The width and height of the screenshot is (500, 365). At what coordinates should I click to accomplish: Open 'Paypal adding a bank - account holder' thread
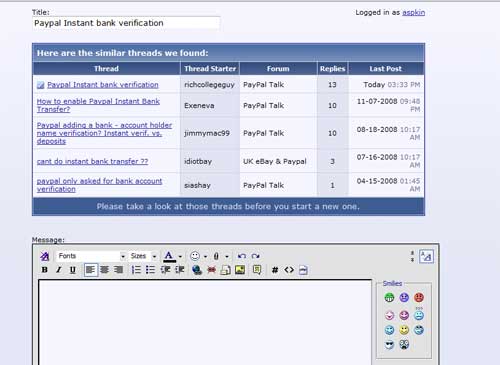pyautogui.click(x=104, y=133)
